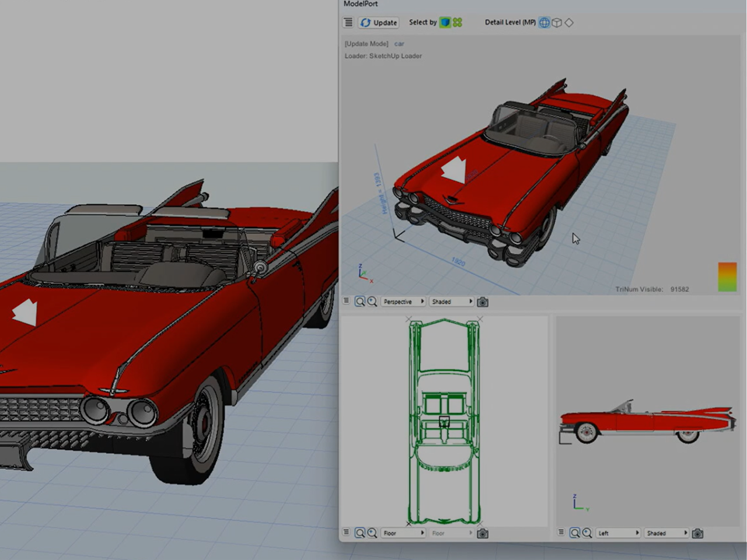This screenshot has width=747, height=560.
Task: Click zoom-in magnifier in perspective viewport
Action: pyautogui.click(x=372, y=302)
